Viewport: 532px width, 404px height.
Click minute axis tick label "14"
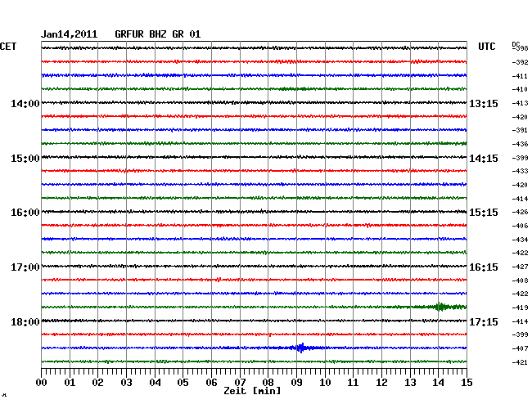tap(438, 383)
